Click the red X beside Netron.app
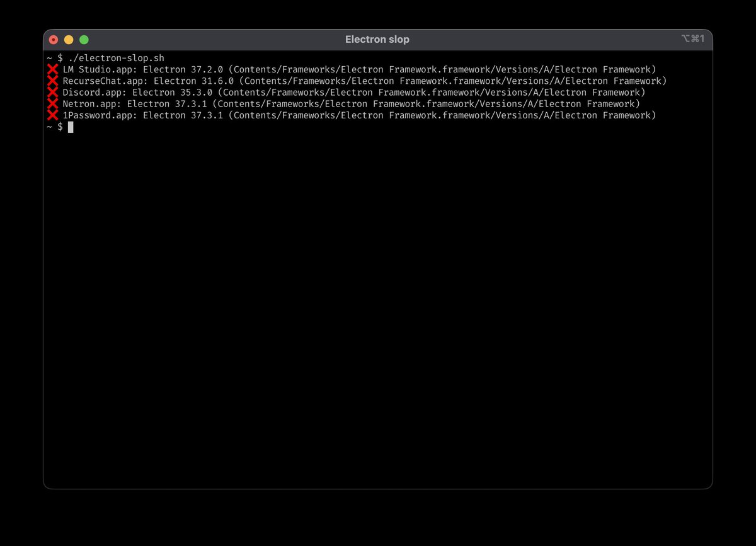Image resolution: width=756 pixels, height=546 pixels. tap(53, 104)
